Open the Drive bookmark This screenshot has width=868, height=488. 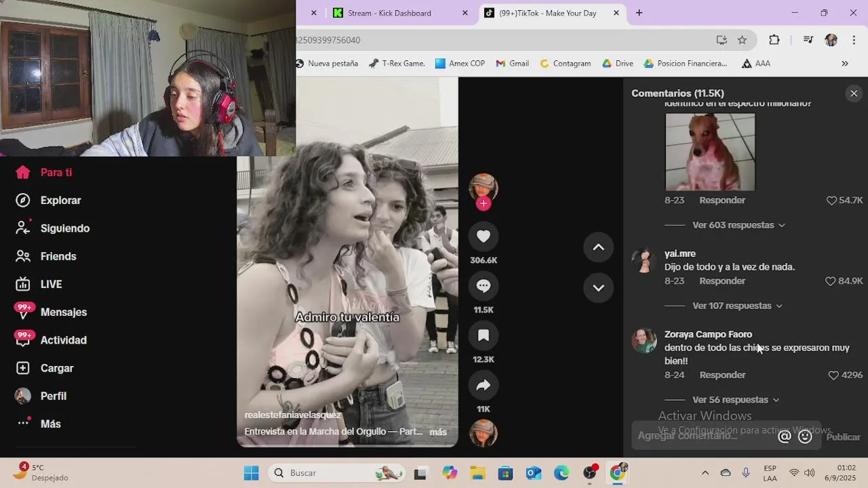pos(617,64)
